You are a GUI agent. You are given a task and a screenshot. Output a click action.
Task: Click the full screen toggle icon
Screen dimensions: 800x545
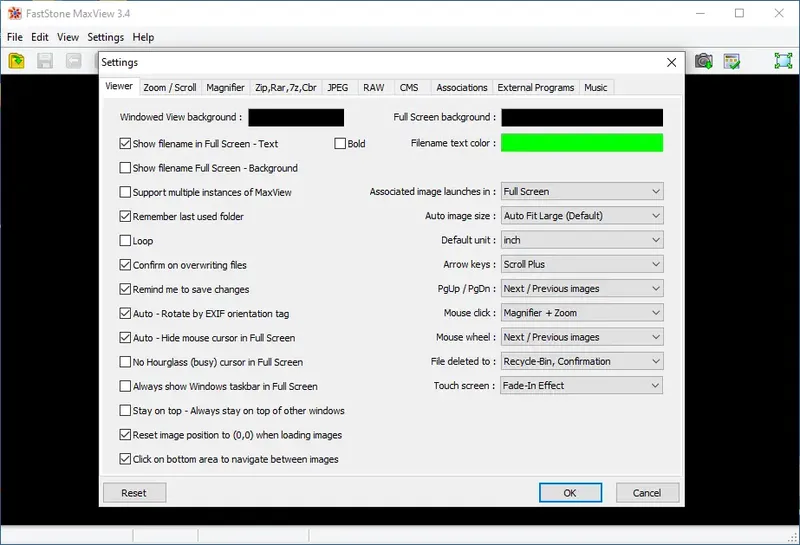click(783, 61)
